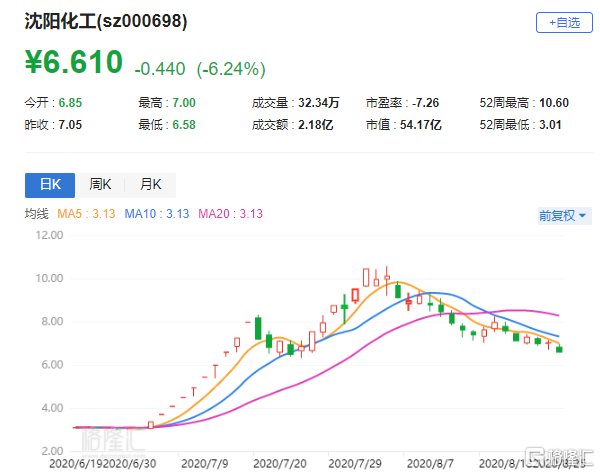Click the stock title 沈阳化工(sz000698)
Image resolution: width=600 pixels, height=474 pixels.
coord(106,21)
